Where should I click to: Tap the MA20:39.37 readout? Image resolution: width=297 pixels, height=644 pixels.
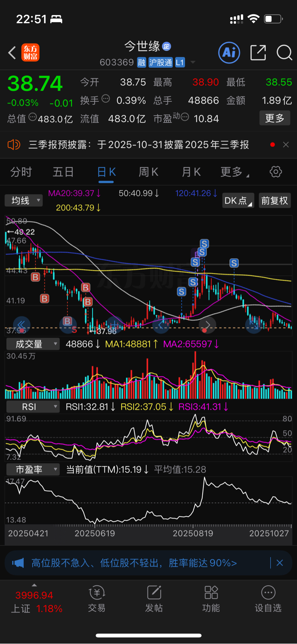[74, 193]
